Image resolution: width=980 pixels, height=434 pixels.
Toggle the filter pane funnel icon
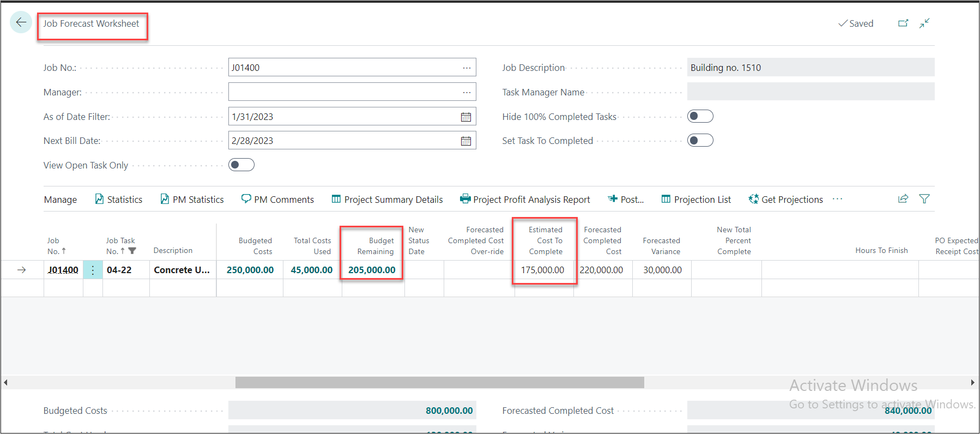pyautogui.click(x=924, y=199)
